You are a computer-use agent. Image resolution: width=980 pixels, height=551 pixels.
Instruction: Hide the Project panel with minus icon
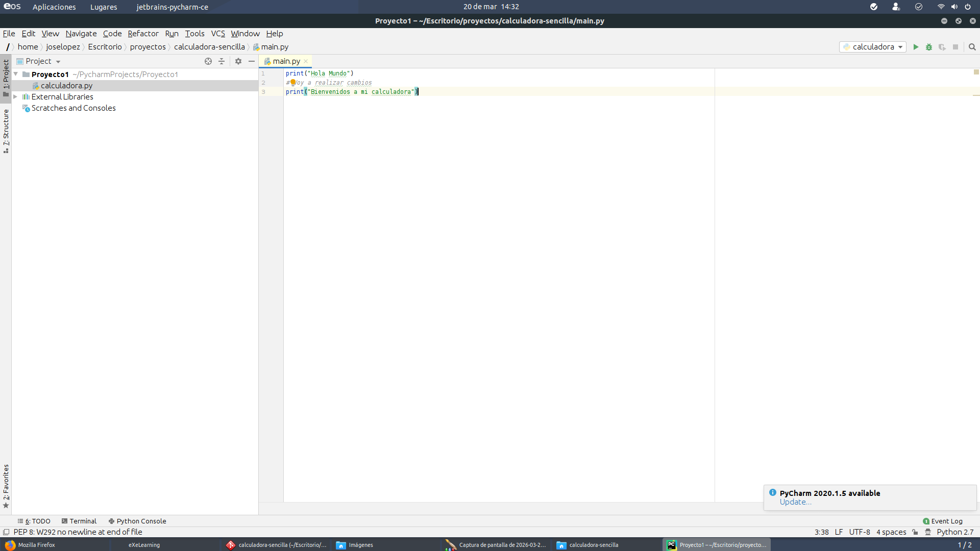click(x=252, y=61)
